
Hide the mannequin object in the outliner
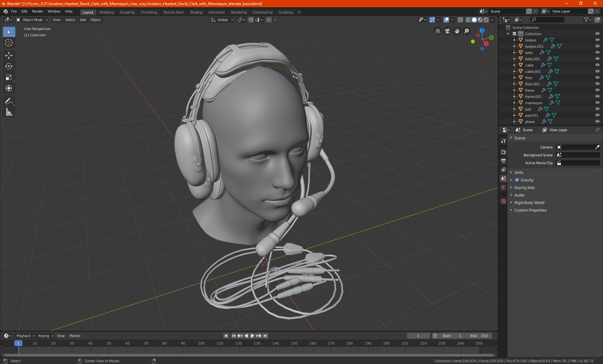coord(597,103)
